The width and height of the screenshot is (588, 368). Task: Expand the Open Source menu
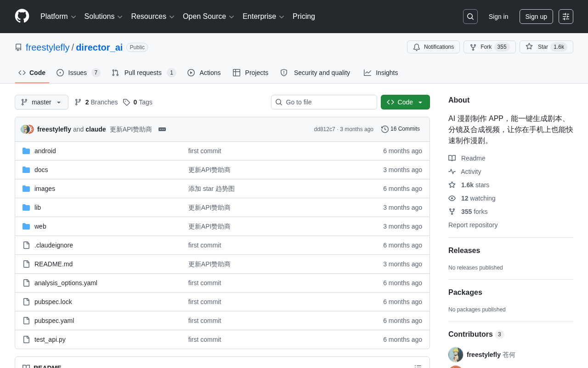(209, 17)
